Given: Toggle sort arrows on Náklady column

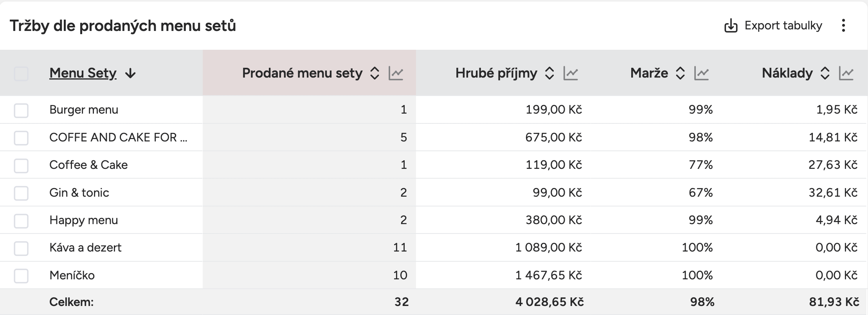Looking at the screenshot, I should [x=825, y=73].
